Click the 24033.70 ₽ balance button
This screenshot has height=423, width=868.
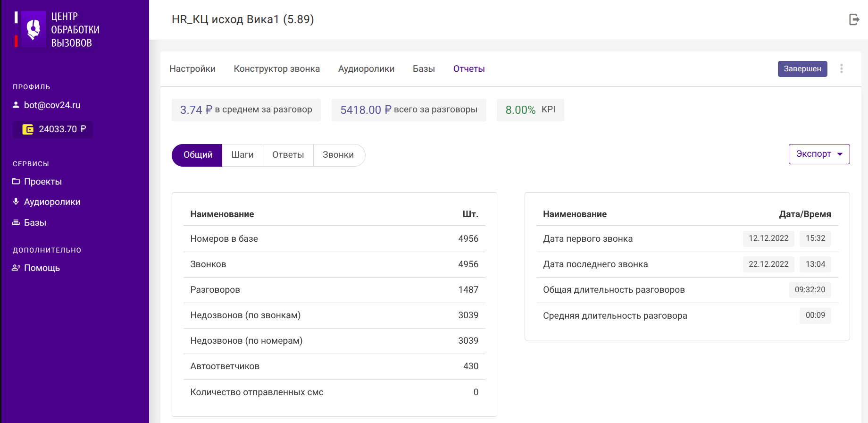pos(53,129)
